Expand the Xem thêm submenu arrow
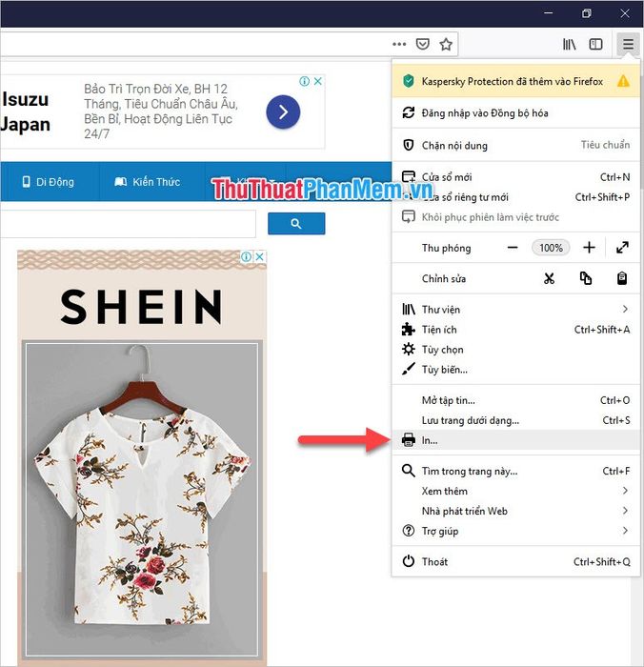Screen dimensions: 644x667 (x=625, y=491)
